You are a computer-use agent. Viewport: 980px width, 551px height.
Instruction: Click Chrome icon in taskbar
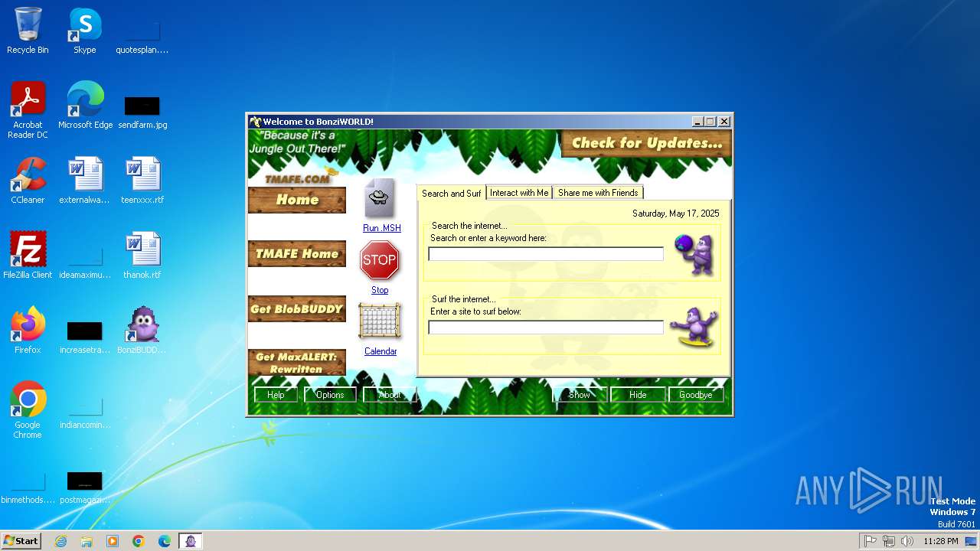[x=139, y=541]
